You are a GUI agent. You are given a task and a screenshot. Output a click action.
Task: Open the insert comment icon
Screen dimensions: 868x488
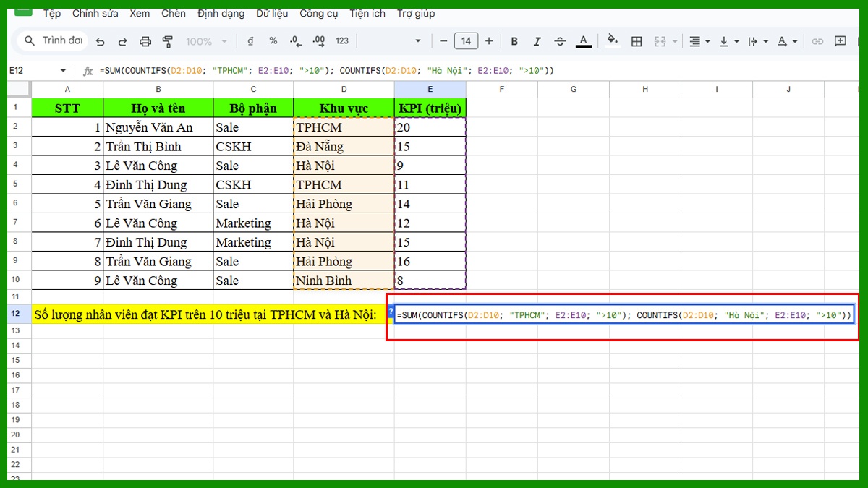(x=842, y=41)
